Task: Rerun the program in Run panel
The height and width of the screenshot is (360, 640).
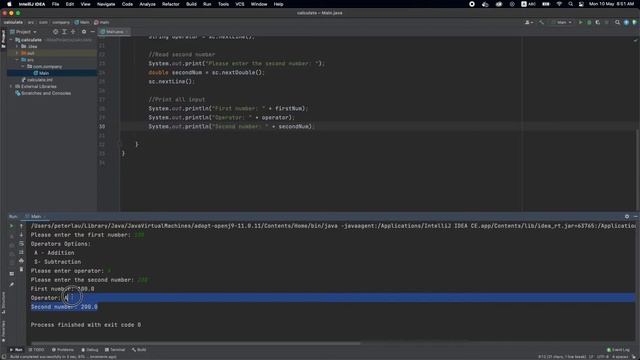Action: (11, 226)
